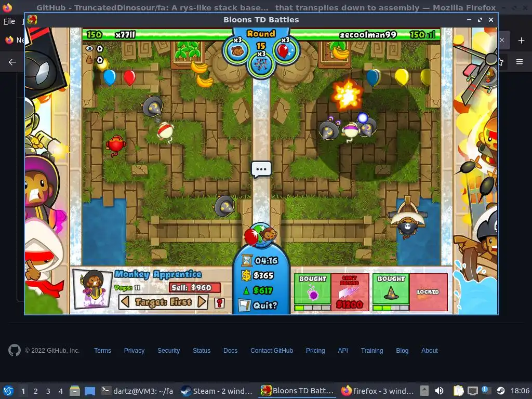Open the bloon send and monkey switcher button
This screenshot has width=532, height=399.
point(261,235)
